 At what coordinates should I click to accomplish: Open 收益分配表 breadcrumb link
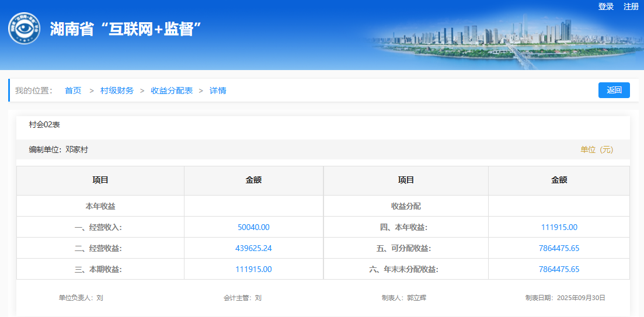coord(172,90)
